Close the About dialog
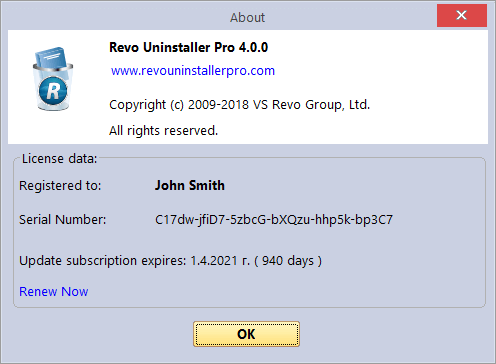496x364 pixels. 462,15
